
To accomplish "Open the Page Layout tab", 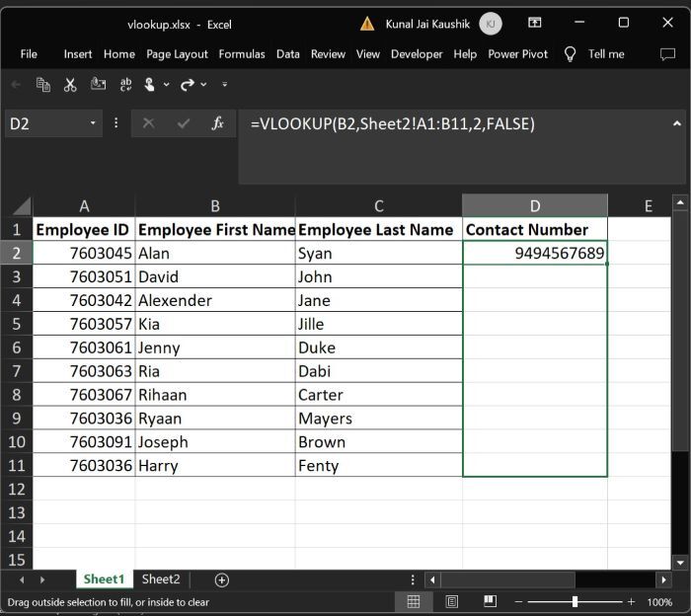I will [x=177, y=54].
